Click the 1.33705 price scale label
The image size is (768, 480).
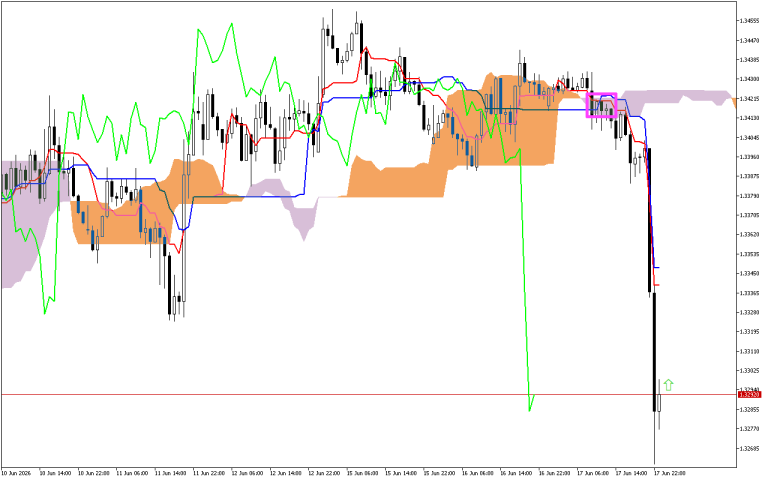[750, 215]
